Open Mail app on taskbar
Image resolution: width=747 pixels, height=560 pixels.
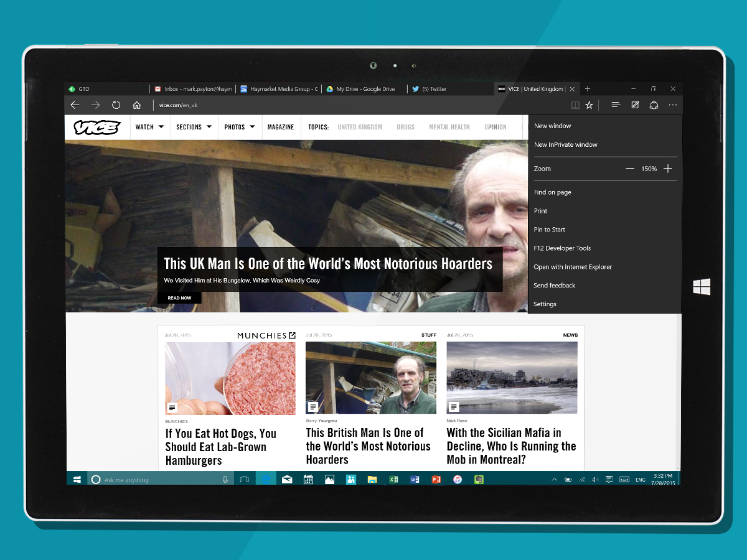click(x=287, y=480)
